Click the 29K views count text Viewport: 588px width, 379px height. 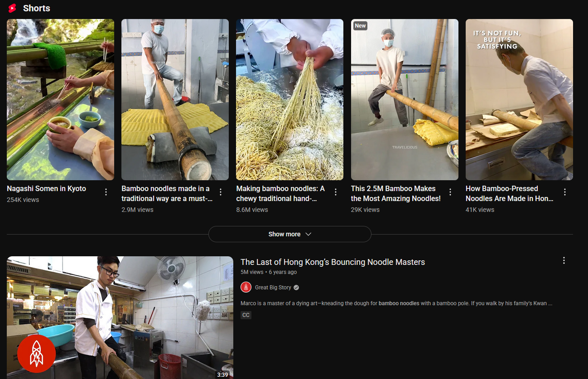pos(365,210)
